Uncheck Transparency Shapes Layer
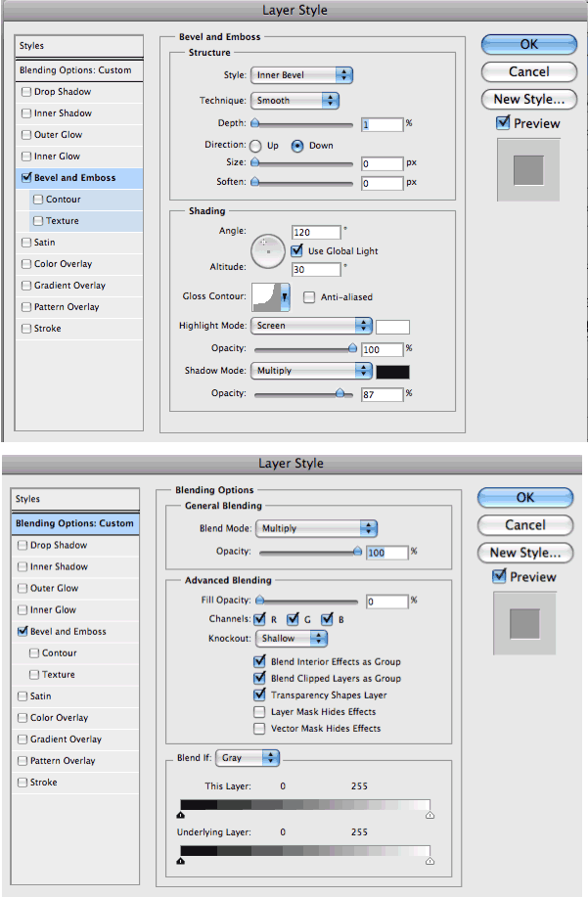 [259, 695]
